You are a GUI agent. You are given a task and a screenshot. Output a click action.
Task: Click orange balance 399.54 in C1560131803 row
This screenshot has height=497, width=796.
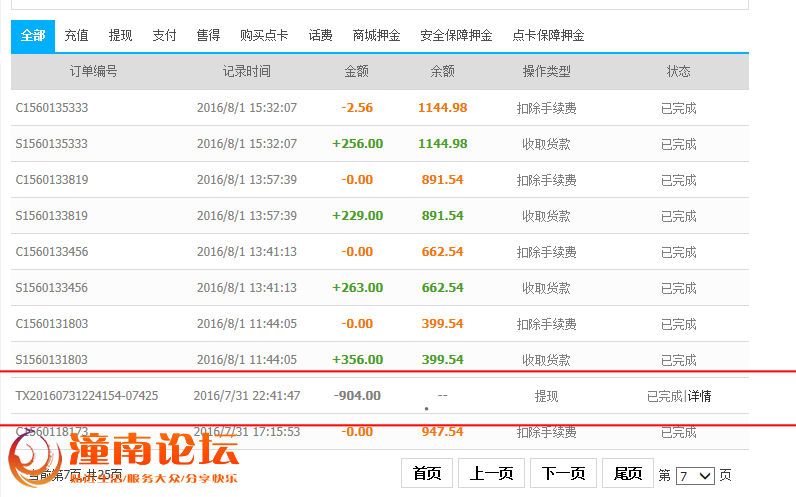(x=443, y=324)
